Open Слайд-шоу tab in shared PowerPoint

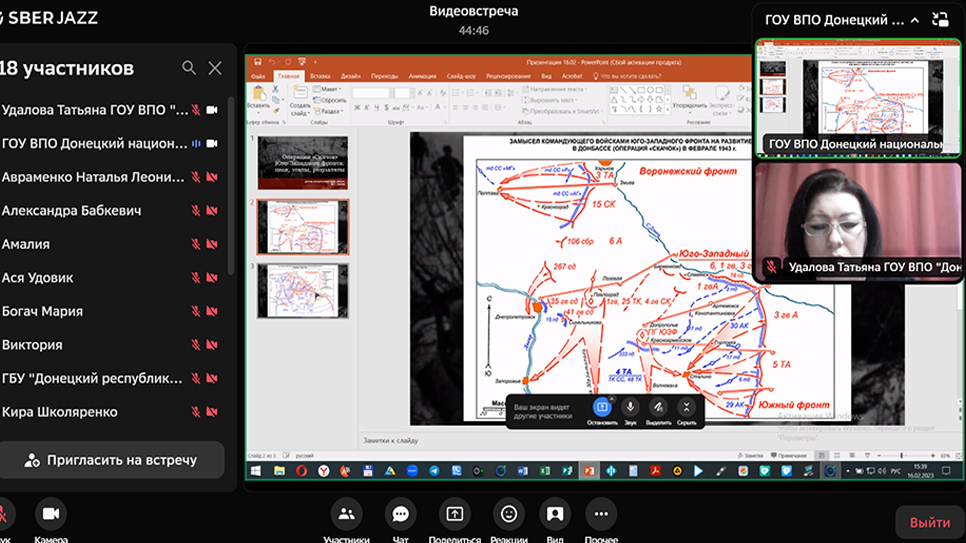(x=461, y=76)
